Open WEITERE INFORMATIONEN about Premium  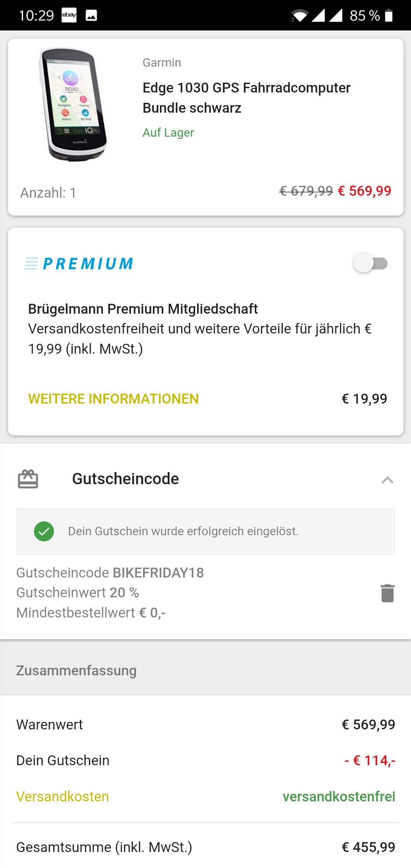point(113,399)
